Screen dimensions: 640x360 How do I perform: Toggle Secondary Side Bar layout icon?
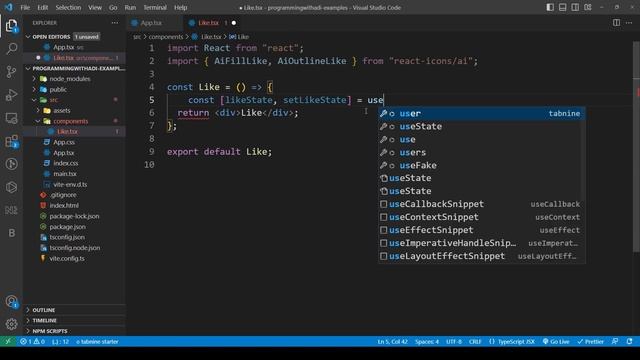(575, 7)
